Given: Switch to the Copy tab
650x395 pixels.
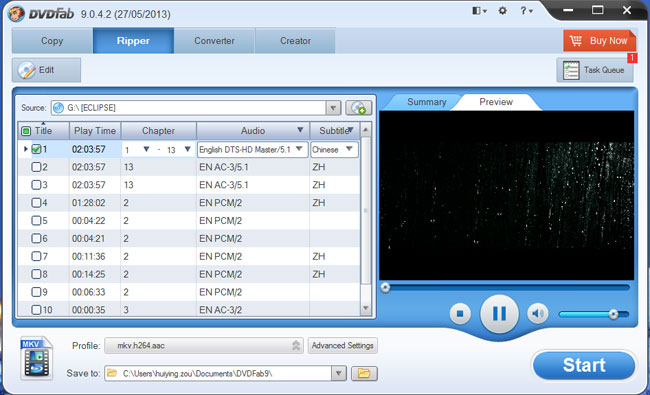Looking at the screenshot, I should pyautogui.click(x=52, y=41).
